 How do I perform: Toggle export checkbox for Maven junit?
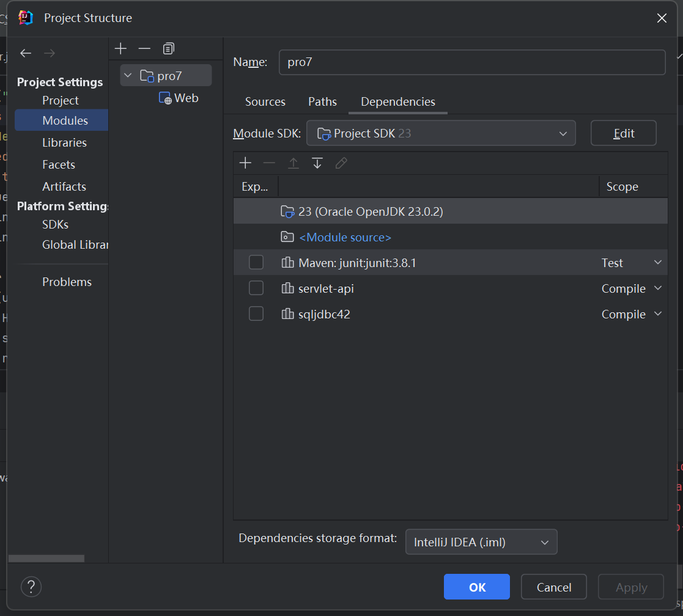[256, 263]
